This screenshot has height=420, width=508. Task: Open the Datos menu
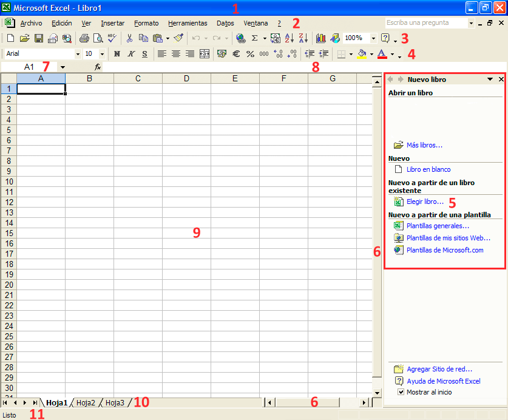point(225,23)
